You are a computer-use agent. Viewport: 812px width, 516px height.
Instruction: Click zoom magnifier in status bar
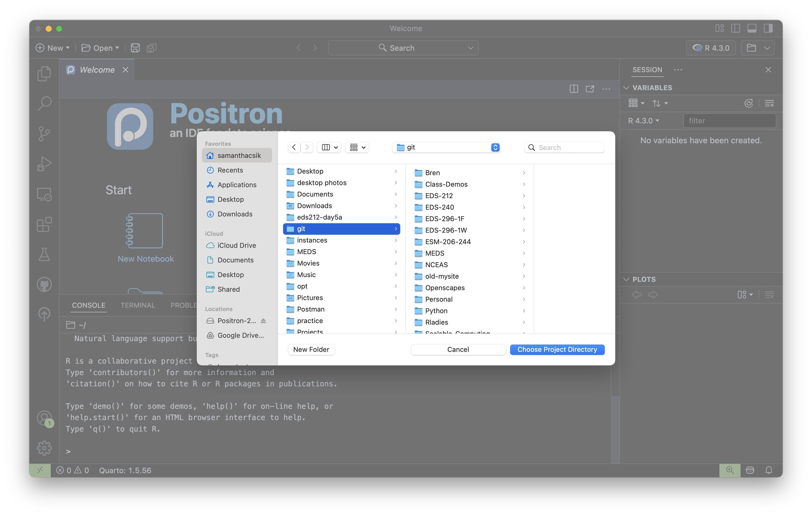(730, 470)
